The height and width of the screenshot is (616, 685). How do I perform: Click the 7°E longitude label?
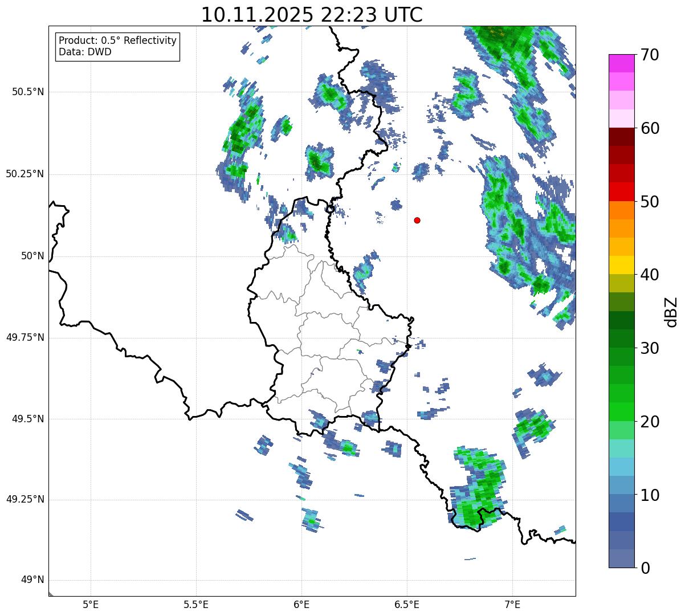(512, 604)
